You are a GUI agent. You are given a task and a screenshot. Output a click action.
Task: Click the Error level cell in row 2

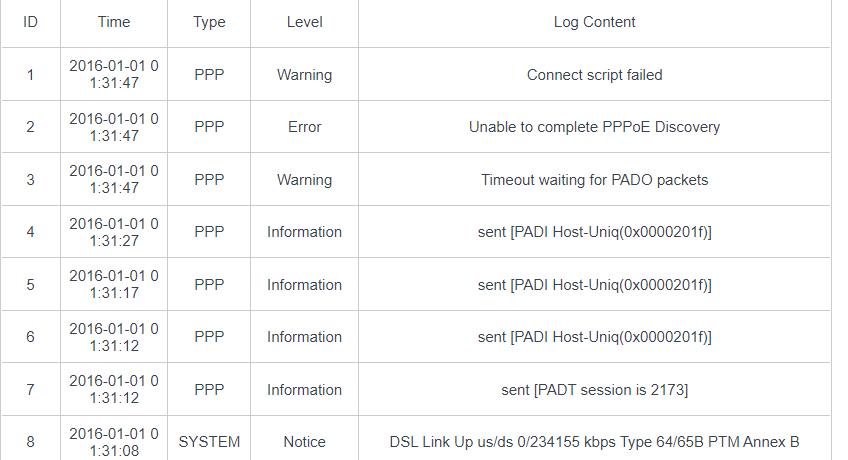[x=304, y=127]
